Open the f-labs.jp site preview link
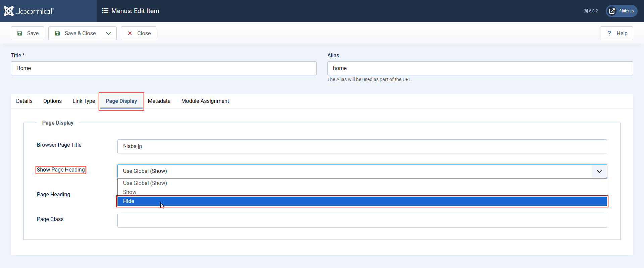 (622, 11)
